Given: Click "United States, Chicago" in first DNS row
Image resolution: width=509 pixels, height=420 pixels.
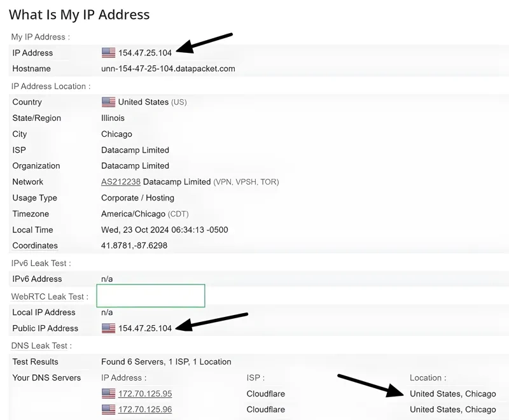Looking at the screenshot, I should [x=452, y=394].
